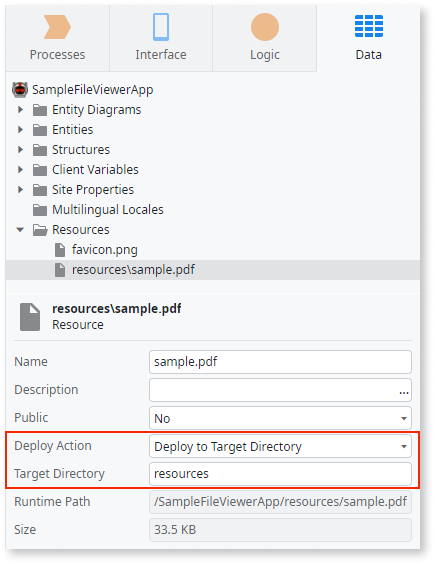Select the Multilingual Locales folder icon
This screenshot has width=435, height=564.
tap(40, 210)
